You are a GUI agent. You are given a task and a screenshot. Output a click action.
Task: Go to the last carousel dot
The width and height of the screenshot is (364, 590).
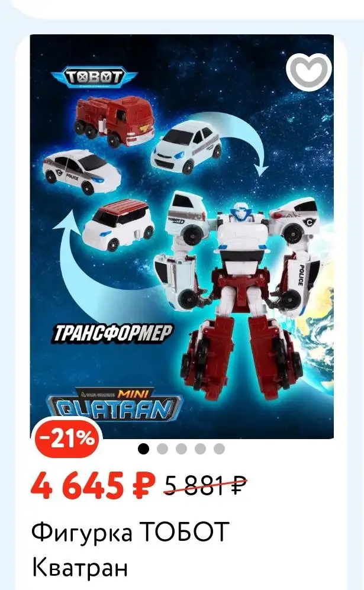pos(219,449)
